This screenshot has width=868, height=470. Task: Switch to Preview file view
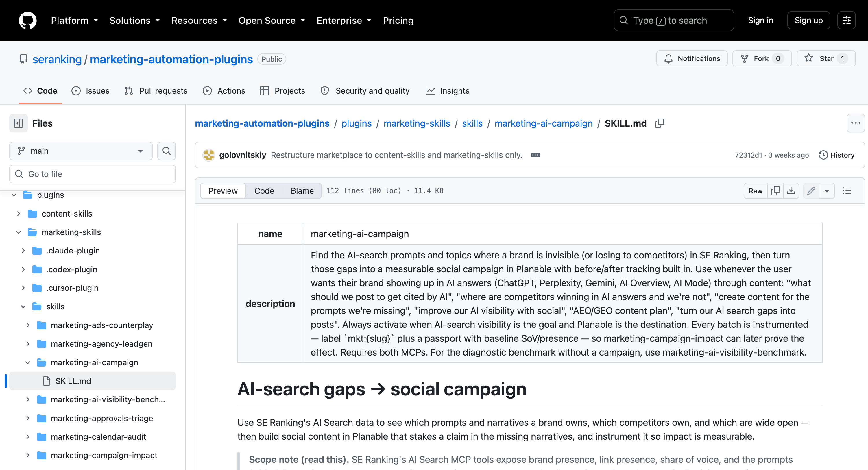coord(223,191)
